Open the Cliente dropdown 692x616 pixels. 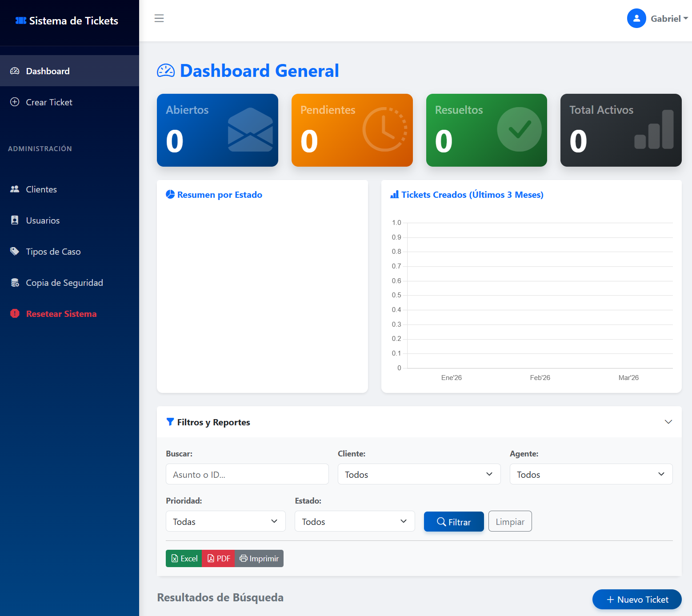tap(419, 474)
